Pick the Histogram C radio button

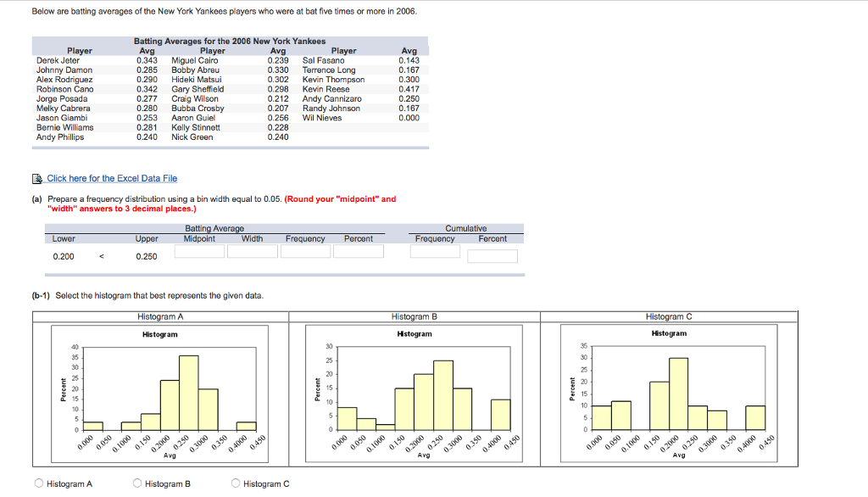(236, 483)
